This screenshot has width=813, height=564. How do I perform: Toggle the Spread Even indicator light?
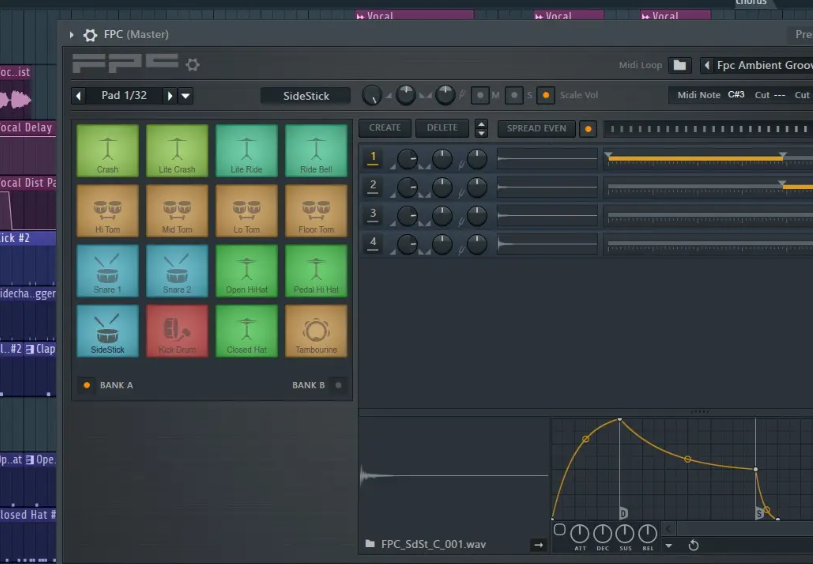point(588,129)
